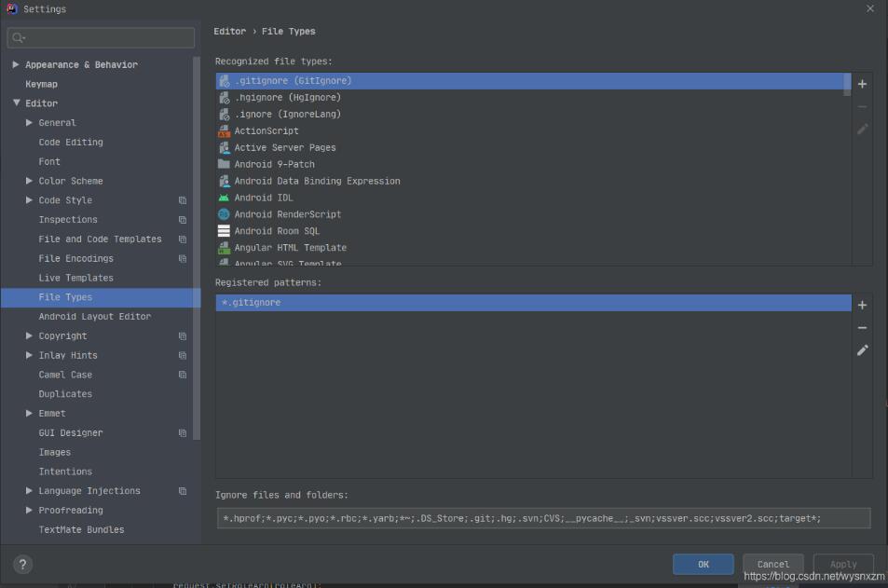Expand the Copyright node
888x588 pixels.
[x=29, y=335]
